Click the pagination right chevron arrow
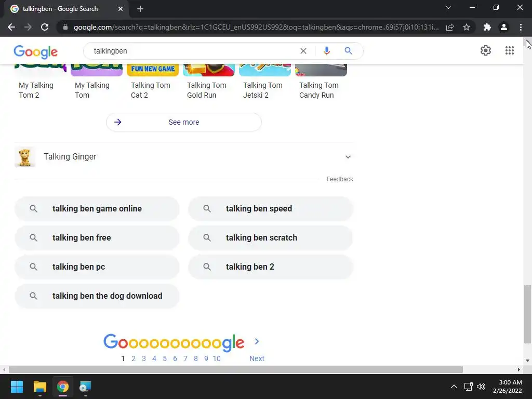The width and height of the screenshot is (532, 399). [x=257, y=341]
